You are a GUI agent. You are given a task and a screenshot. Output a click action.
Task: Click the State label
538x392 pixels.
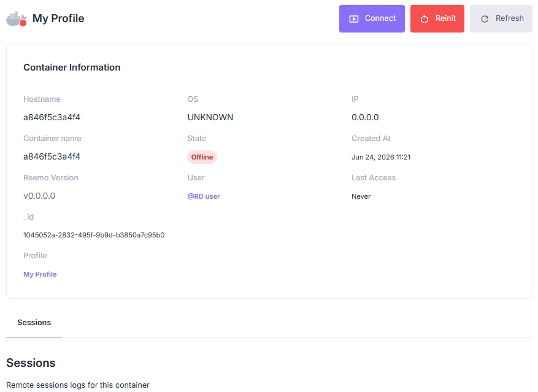196,138
